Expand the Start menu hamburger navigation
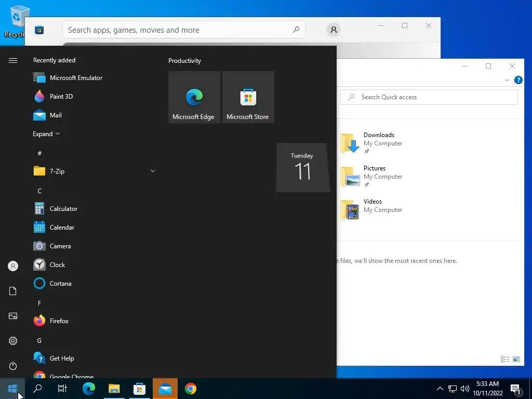Screen dimensions: 532x399 13,60
